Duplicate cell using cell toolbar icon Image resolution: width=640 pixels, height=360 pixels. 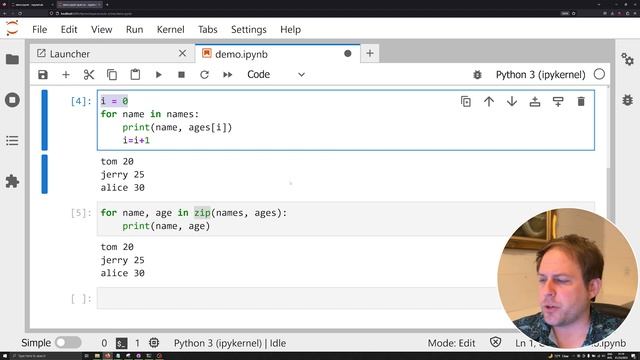(466, 102)
